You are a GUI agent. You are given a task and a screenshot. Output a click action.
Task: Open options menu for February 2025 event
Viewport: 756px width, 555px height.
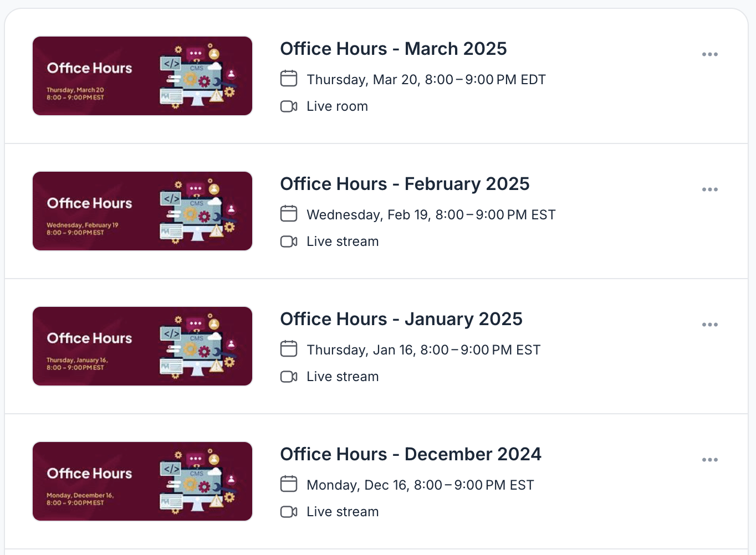pos(710,189)
